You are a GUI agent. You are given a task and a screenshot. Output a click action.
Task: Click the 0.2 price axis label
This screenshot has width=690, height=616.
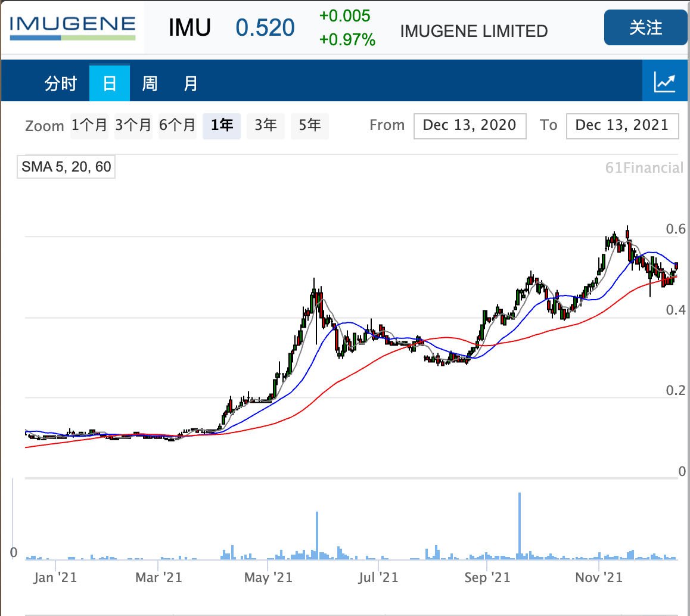click(x=676, y=390)
